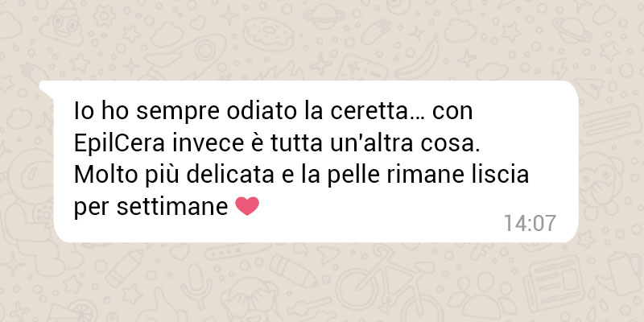Click the banana doodle in the wallpaper
Viewport: 644px width, 322px height.
coord(417,57)
